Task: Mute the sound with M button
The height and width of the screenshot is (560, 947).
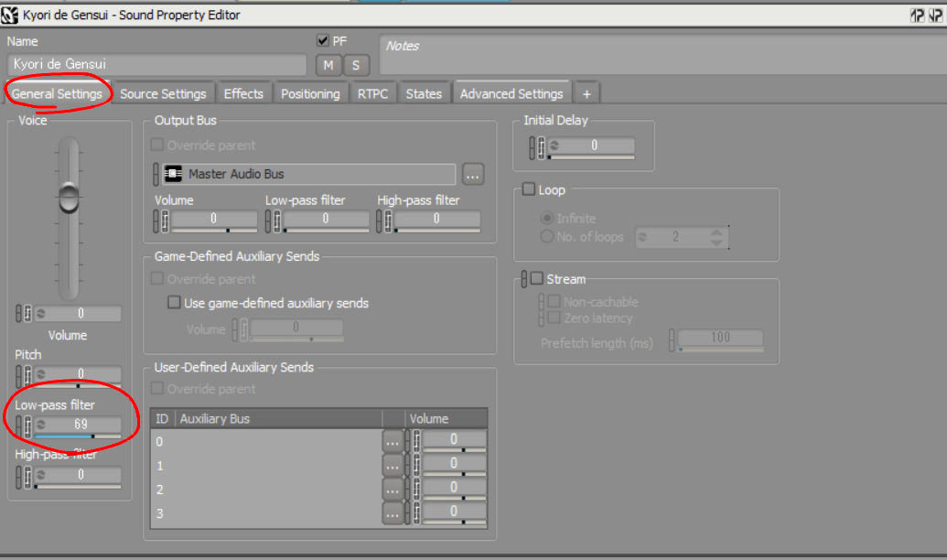Action: 328,65
